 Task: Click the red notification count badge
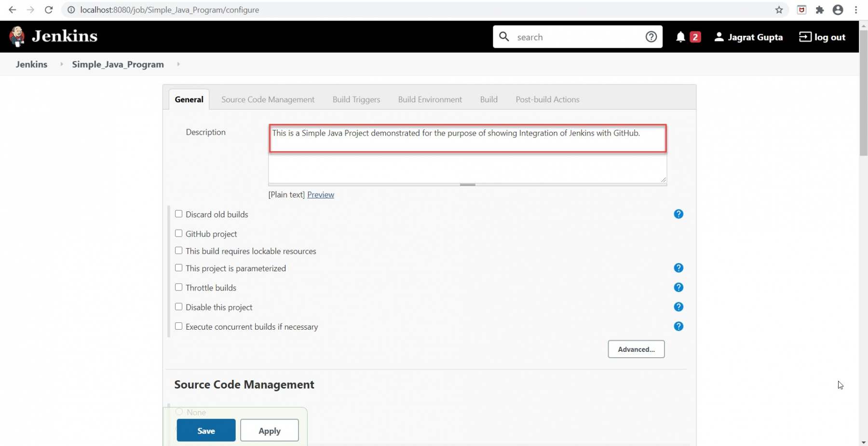695,37
